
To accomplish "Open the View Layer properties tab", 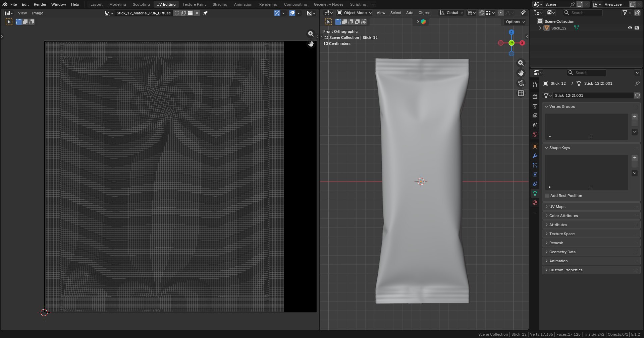I will coord(535,115).
